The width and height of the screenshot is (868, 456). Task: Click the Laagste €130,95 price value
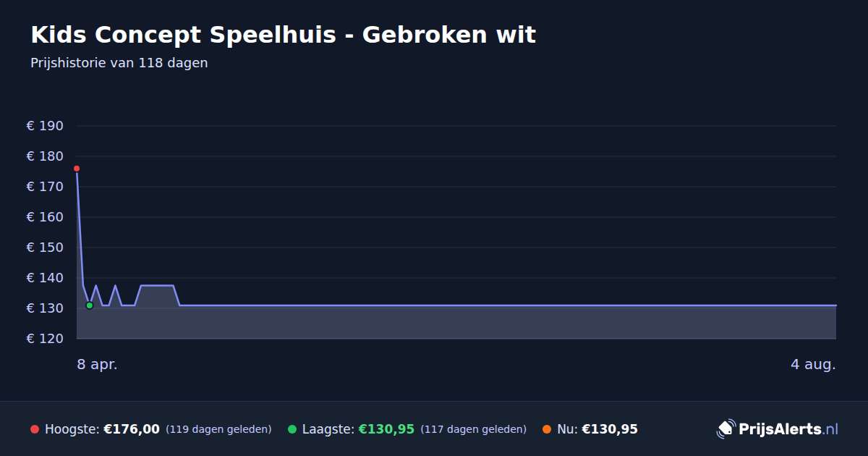pos(386,429)
